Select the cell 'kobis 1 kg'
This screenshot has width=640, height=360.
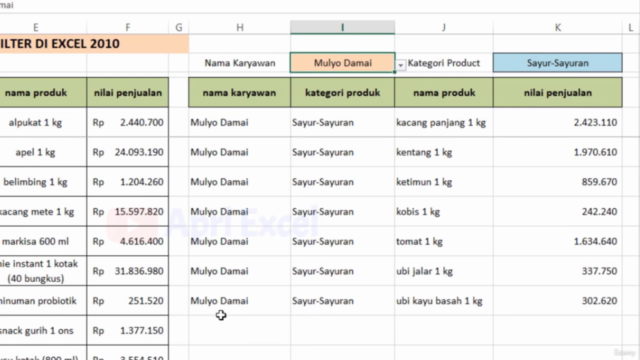[444, 212]
